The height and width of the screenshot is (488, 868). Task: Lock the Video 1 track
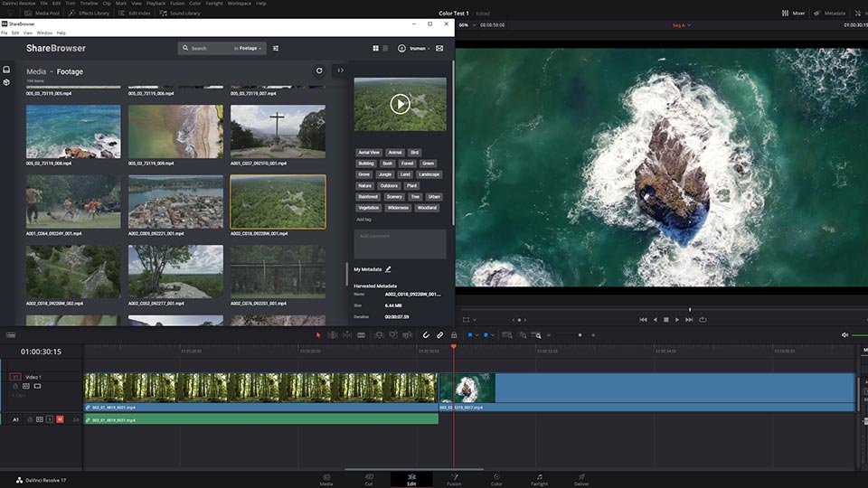point(15,386)
